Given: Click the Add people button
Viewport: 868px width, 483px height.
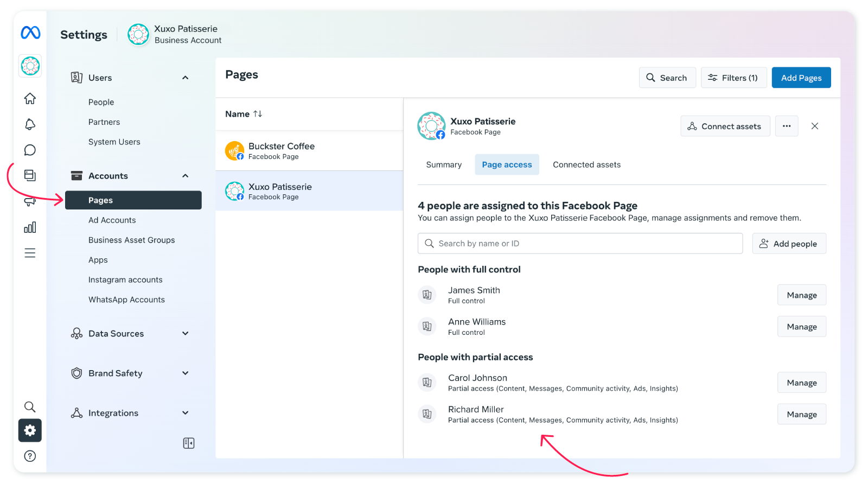Looking at the screenshot, I should pos(789,244).
